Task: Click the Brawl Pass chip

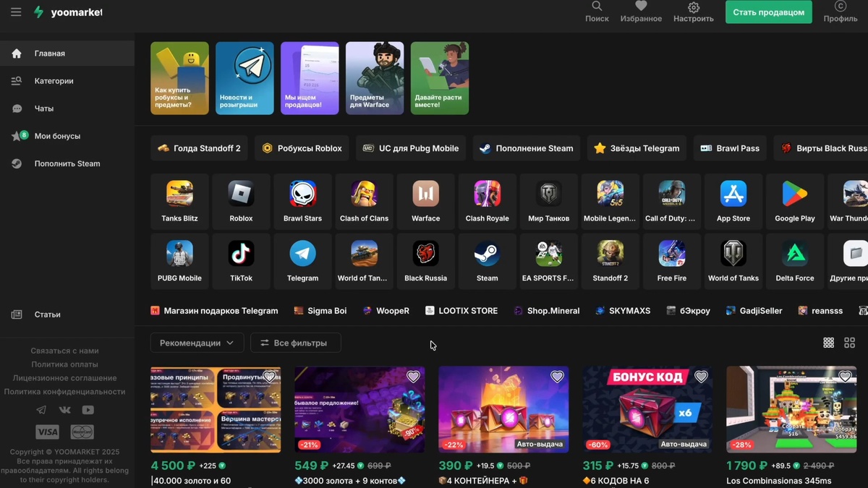Action: [730, 148]
